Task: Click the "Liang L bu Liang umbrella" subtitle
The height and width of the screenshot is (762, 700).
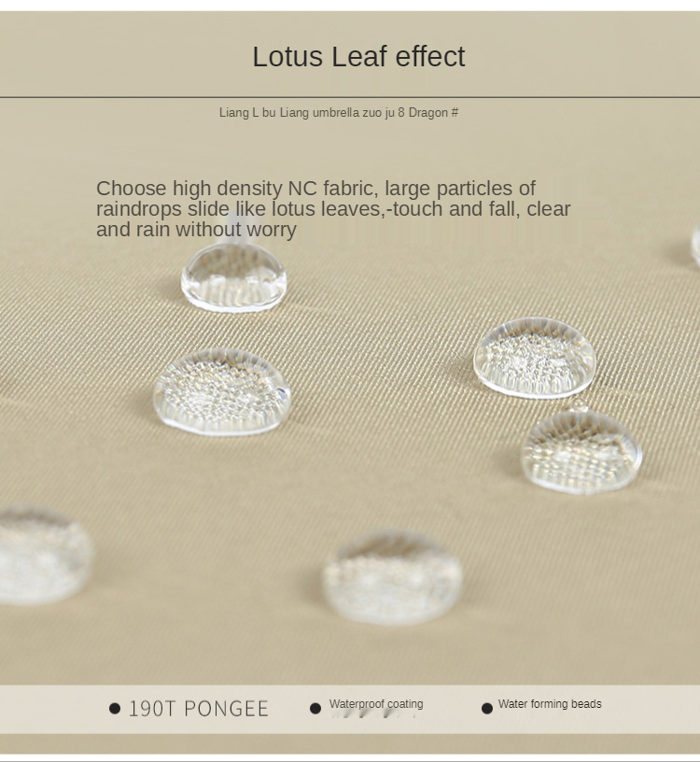Action: 339,113
